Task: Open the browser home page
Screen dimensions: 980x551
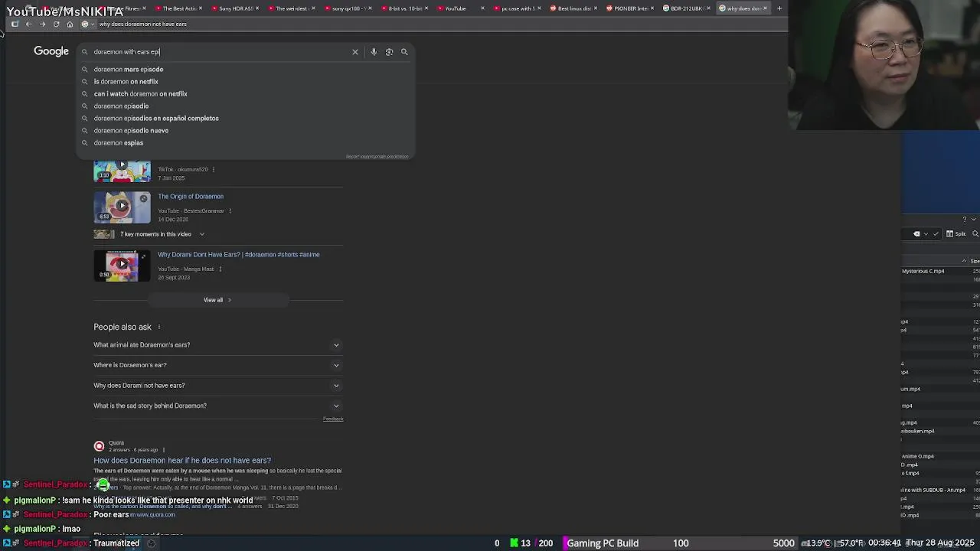Action: click(x=70, y=24)
